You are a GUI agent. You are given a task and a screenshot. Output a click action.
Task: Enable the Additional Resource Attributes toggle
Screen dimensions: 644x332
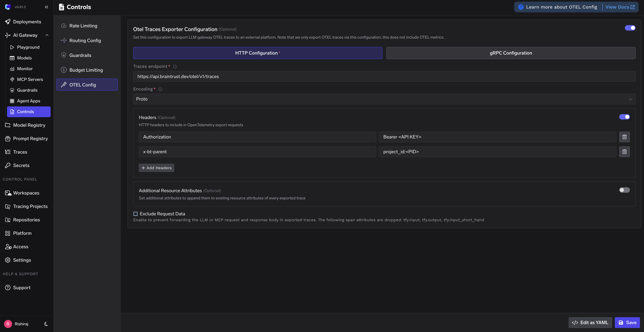624,190
